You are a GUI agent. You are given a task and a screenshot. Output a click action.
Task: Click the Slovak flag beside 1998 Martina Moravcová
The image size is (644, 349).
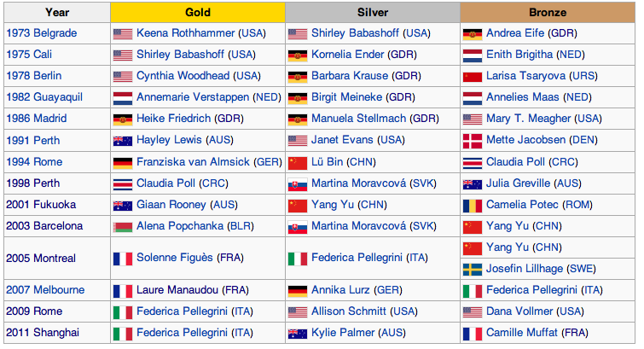pyautogui.click(x=297, y=183)
